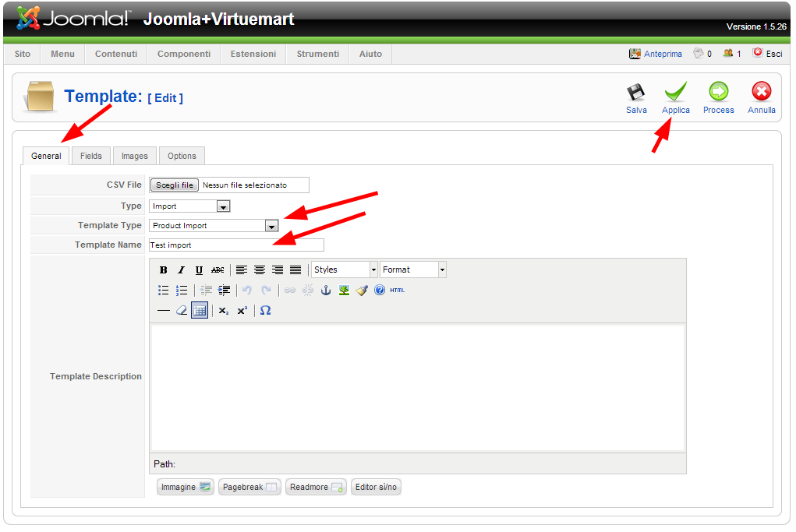Open Template Type dropdown showing Product Import
This screenshot has height=532, width=796.
214,226
